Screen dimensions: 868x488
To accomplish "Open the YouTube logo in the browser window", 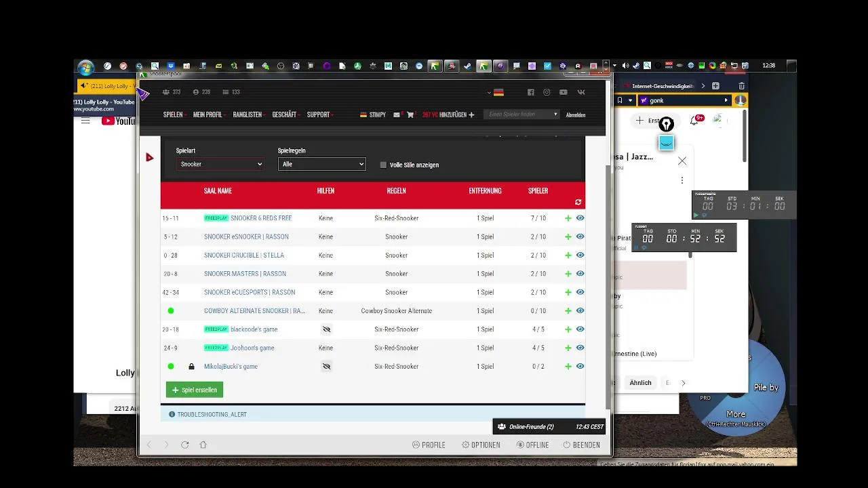I will click(x=119, y=121).
